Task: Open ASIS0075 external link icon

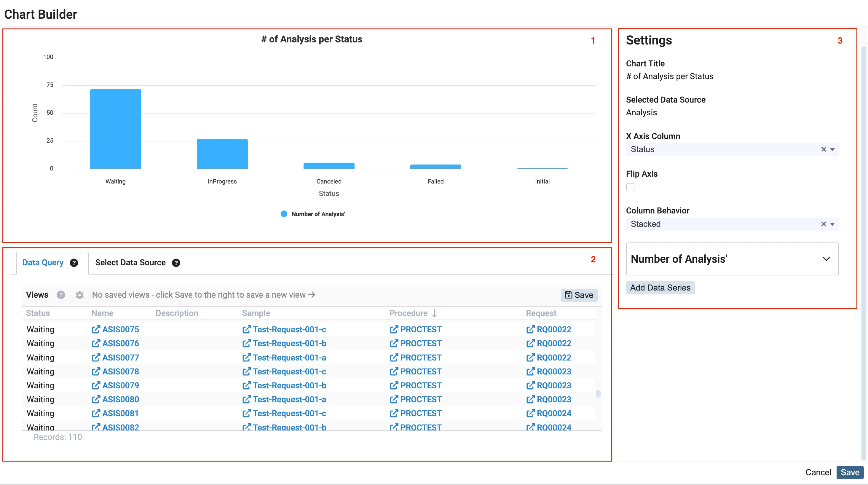Action: click(x=96, y=329)
